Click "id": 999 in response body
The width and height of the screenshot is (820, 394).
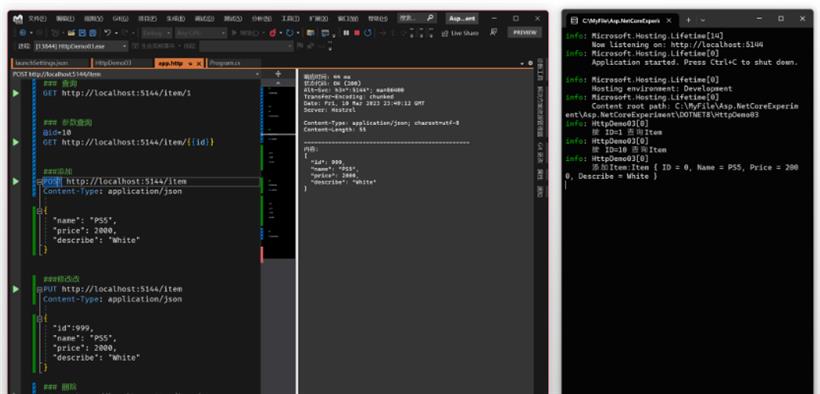coord(327,163)
